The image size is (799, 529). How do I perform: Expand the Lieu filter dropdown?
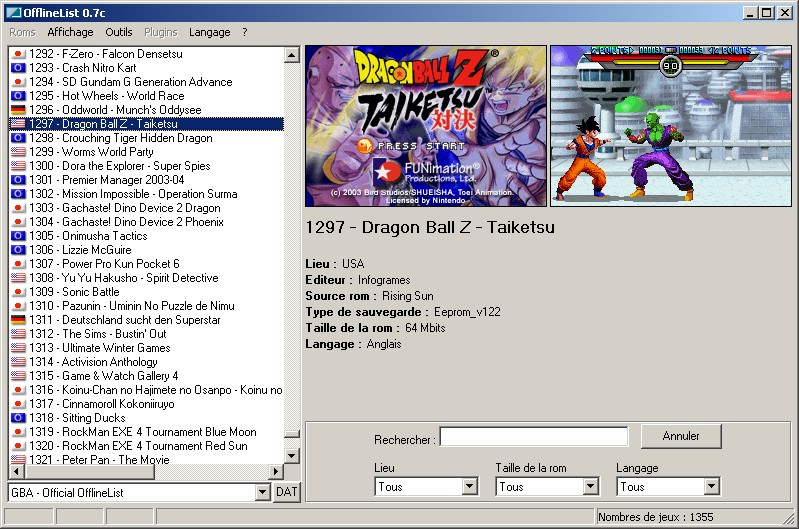[x=470, y=487]
